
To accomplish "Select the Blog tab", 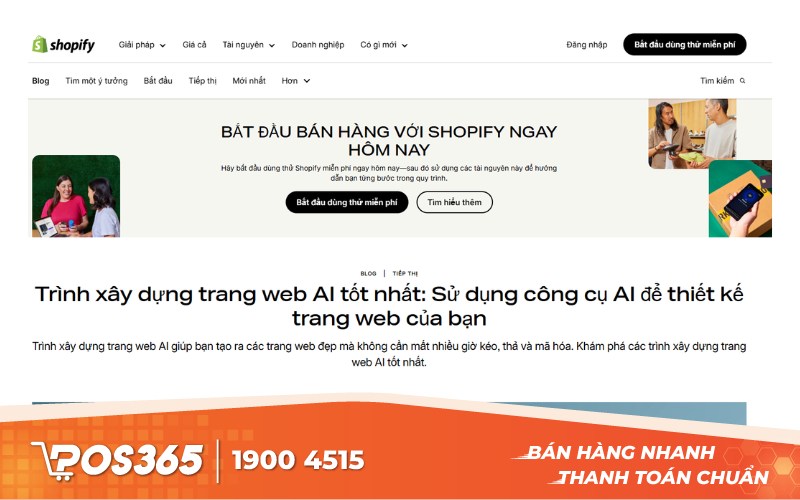I will click(x=40, y=81).
